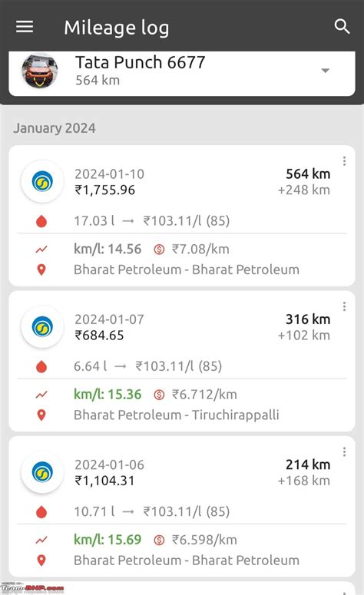Tap the fuel drop icon beside 17.03 l
The width and height of the screenshot is (364, 595).
(x=41, y=221)
